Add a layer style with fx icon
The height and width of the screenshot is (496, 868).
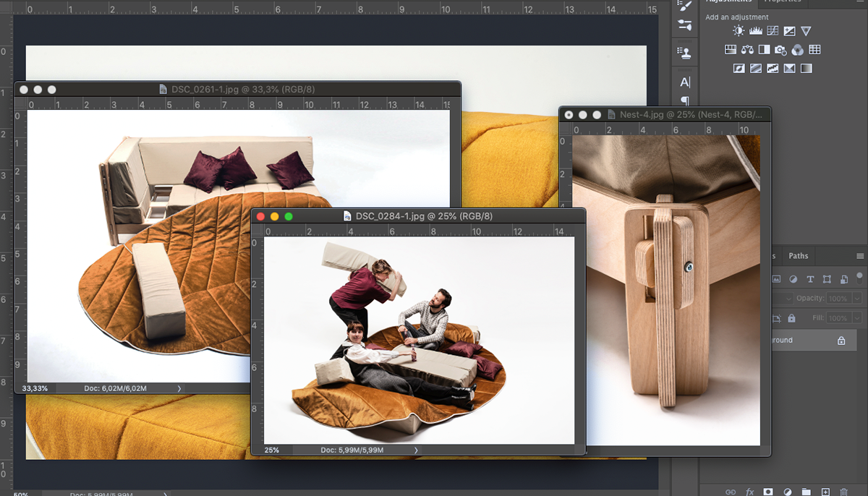click(749, 492)
